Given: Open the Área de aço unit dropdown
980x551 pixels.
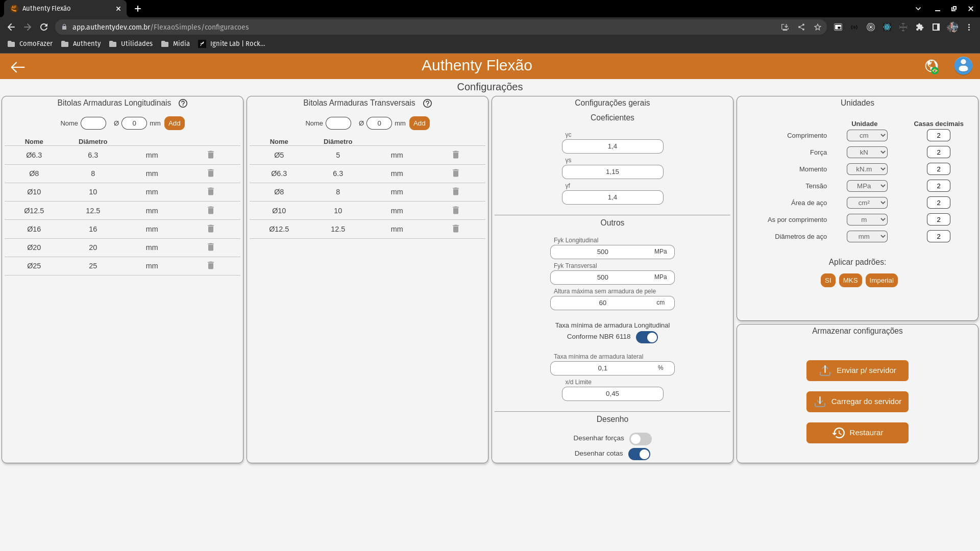Looking at the screenshot, I should point(867,203).
